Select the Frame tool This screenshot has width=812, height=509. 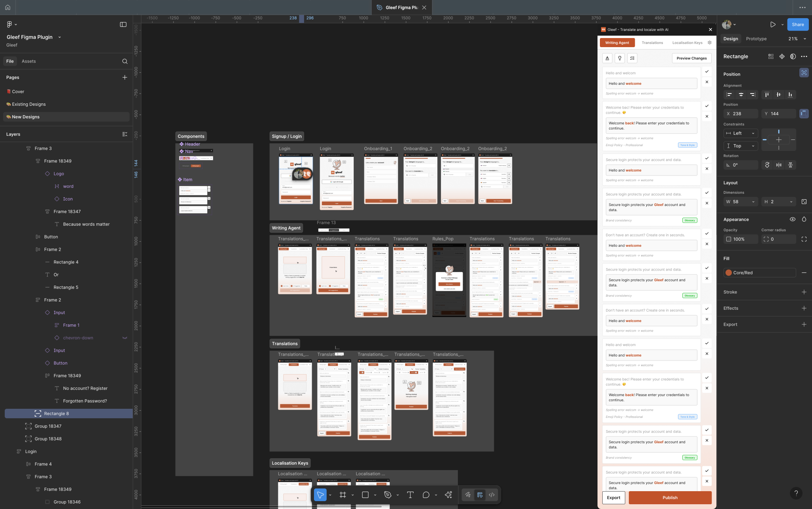[x=343, y=495]
